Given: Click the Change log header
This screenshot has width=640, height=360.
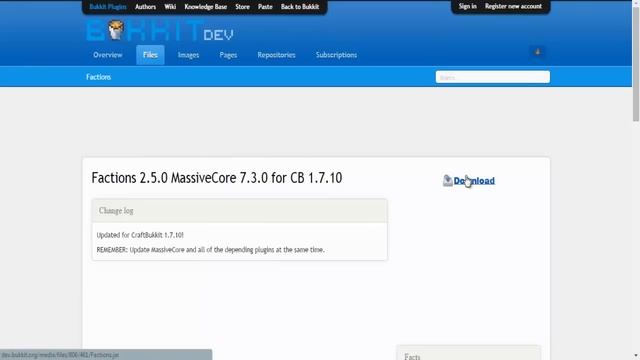Looking at the screenshot, I should click(240, 211).
